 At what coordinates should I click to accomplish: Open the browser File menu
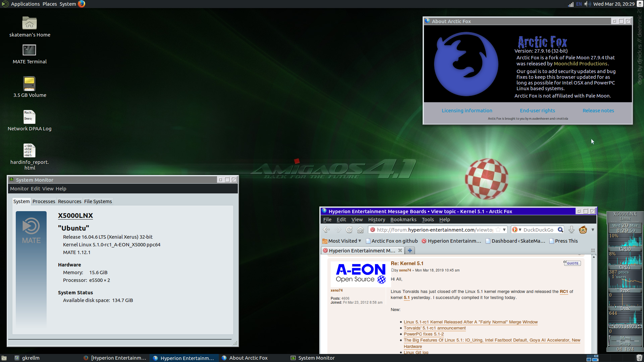click(x=327, y=220)
